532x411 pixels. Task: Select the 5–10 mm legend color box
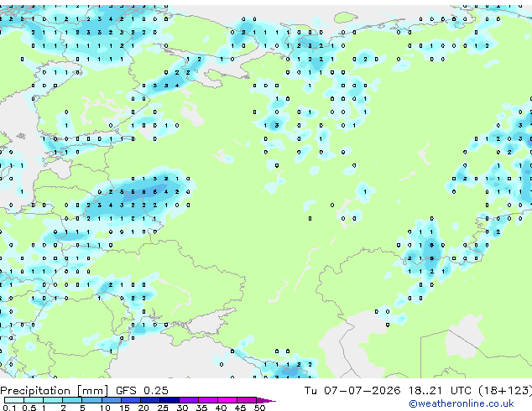click(x=91, y=400)
